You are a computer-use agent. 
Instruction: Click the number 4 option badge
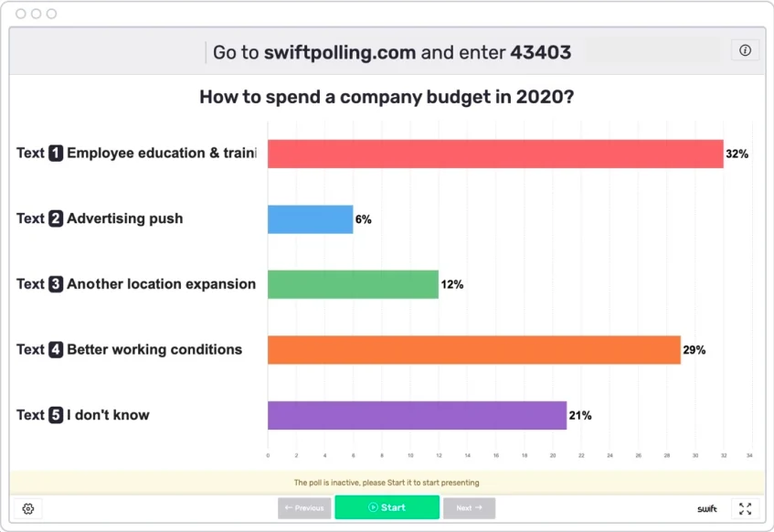pyautogui.click(x=56, y=350)
